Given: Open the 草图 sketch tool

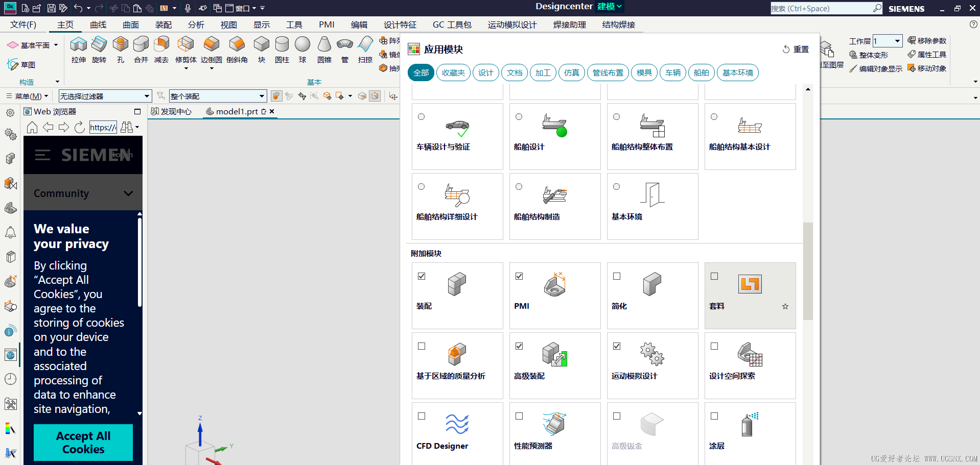Looking at the screenshot, I should click(21, 65).
